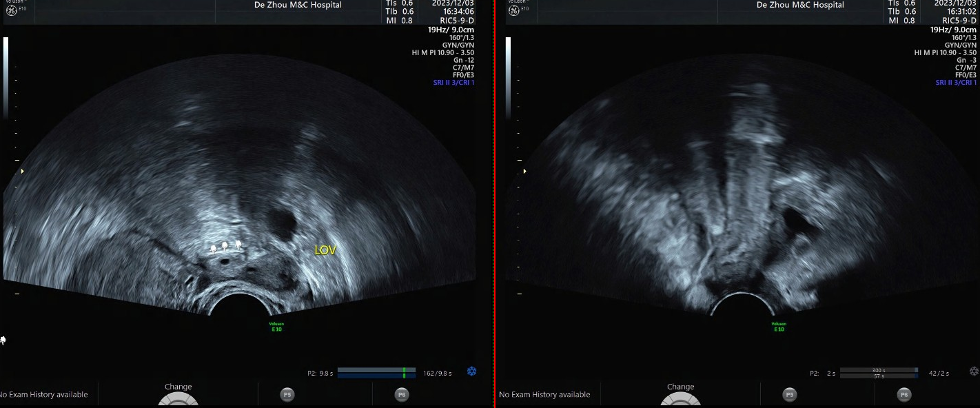Click 'No Exam History available' in left panel
Viewport: 980px width, 408px height.
43,395
